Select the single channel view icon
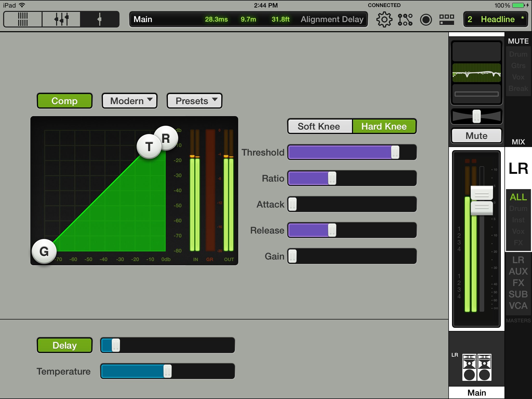 pyautogui.click(x=99, y=19)
